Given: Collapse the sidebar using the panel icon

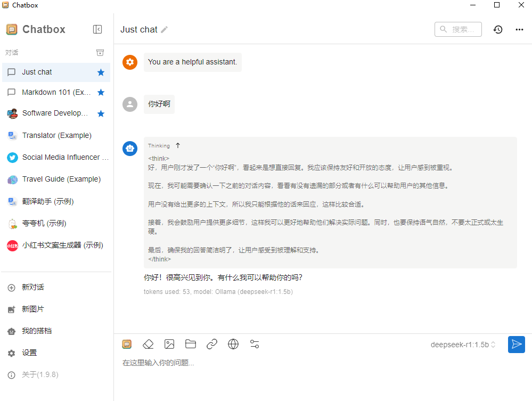Looking at the screenshot, I should tap(97, 29).
